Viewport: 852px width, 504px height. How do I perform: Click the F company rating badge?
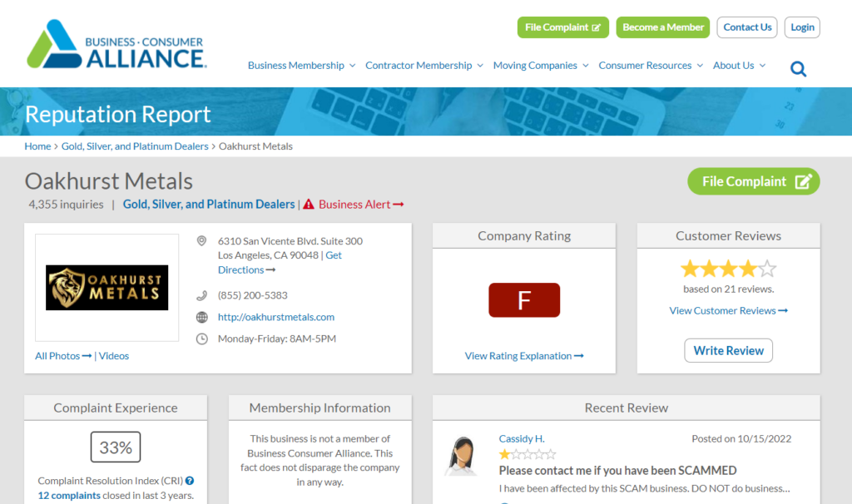pyautogui.click(x=524, y=299)
